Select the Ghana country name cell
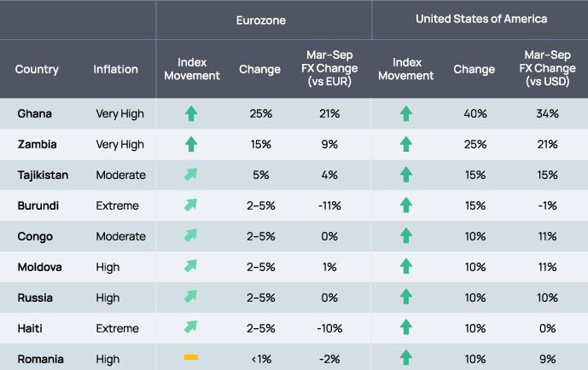Screen dimensions: 588x370 pos(34,113)
